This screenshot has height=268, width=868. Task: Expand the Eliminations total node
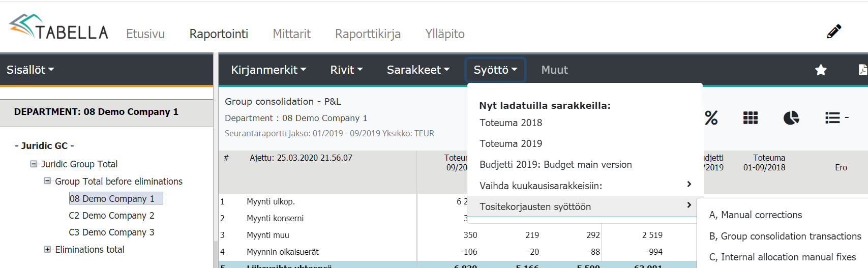tap(47, 249)
